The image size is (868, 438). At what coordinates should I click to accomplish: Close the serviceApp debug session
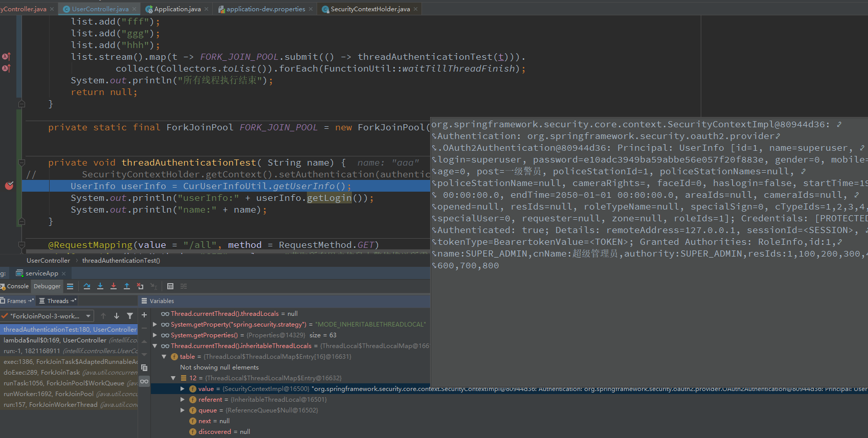pos(63,273)
